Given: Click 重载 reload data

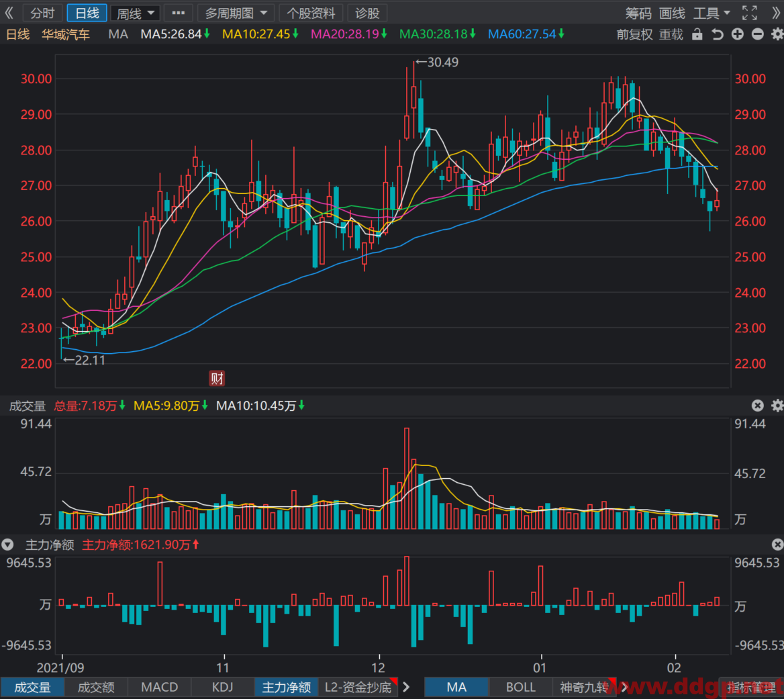Looking at the screenshot, I should (x=671, y=34).
